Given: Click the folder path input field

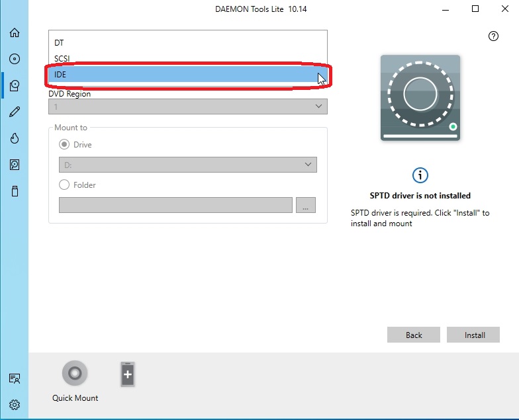Looking at the screenshot, I should (175, 205).
